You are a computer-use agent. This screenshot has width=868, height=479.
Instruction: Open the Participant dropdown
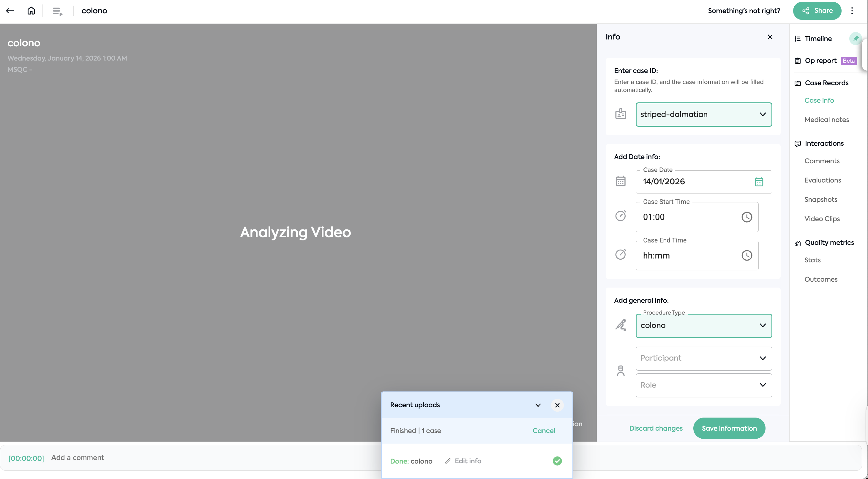click(x=703, y=359)
